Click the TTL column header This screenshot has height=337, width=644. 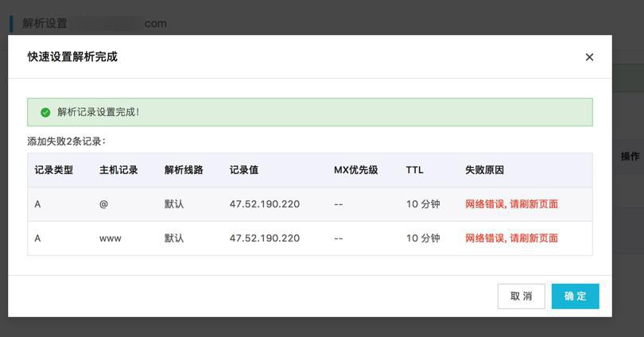pyautogui.click(x=414, y=170)
